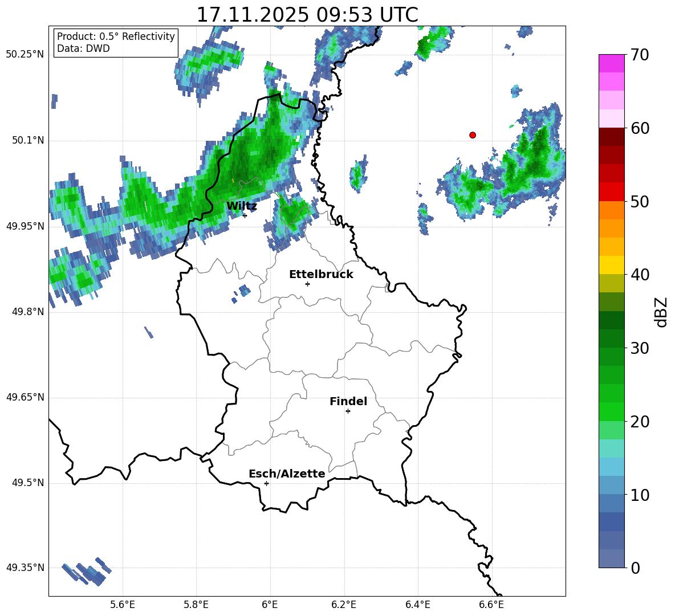
Task: Click the magenta top colorbar segment
Action: tap(611, 63)
